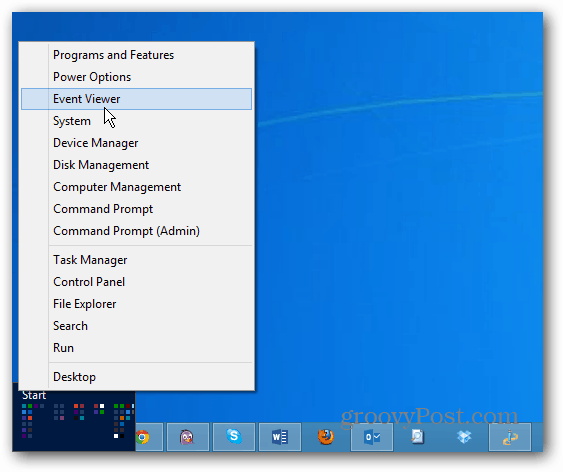Screen dimensions: 563x472
Task: Open Google Chrome from the taskbar
Action: [143, 437]
